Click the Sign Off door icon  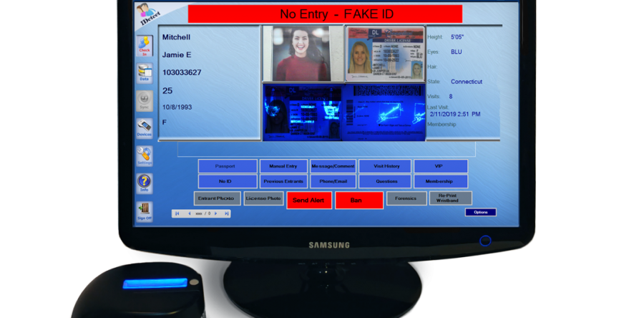click(x=145, y=211)
